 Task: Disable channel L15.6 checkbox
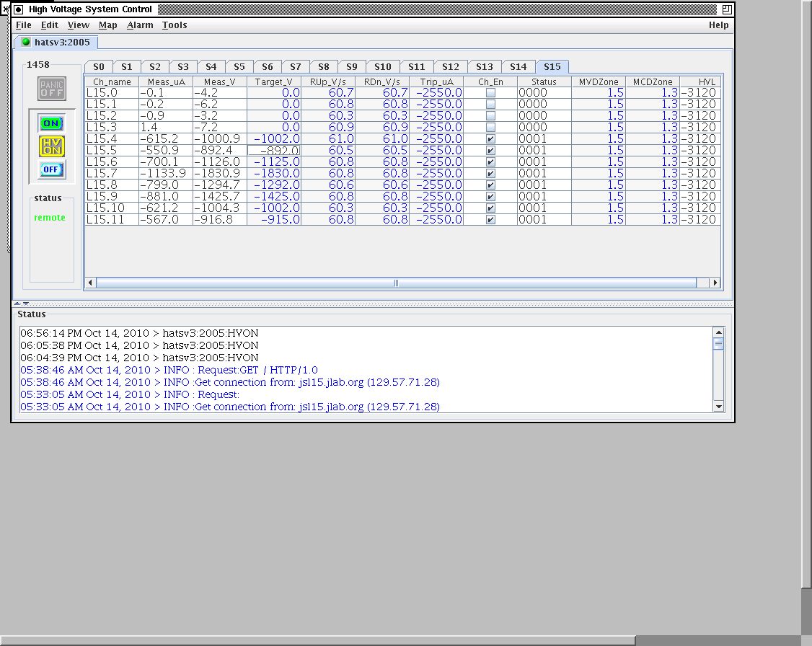490,161
